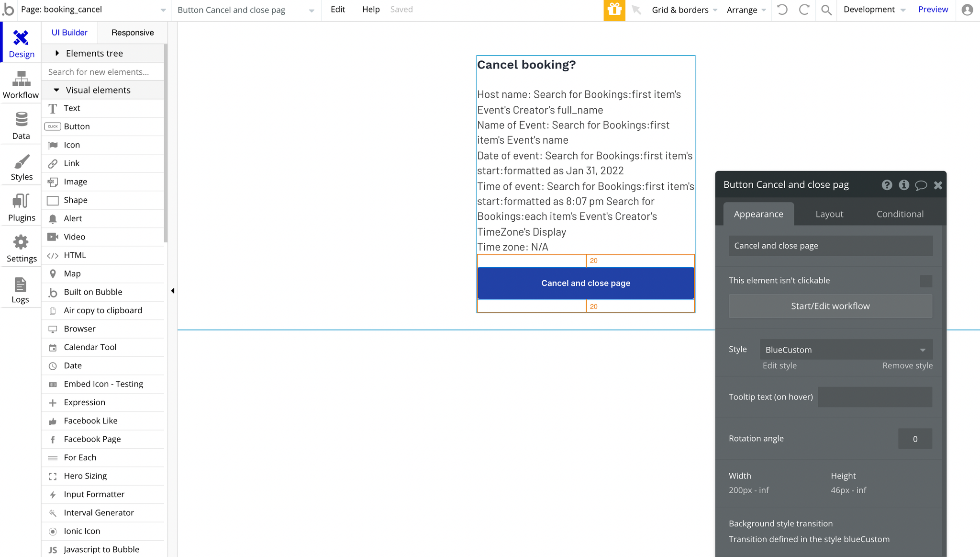Select the Air copy to clipboard element
The height and width of the screenshot is (557, 980).
pos(103,310)
